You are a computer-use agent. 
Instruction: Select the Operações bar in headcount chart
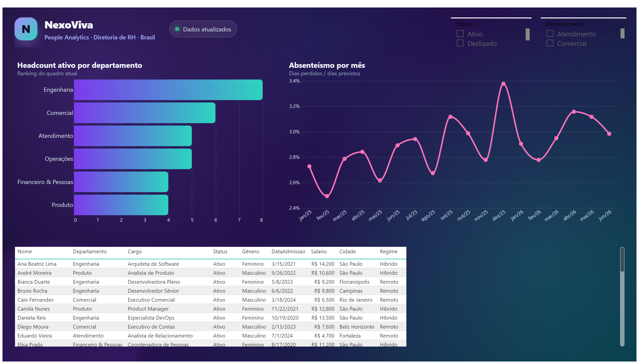click(133, 159)
